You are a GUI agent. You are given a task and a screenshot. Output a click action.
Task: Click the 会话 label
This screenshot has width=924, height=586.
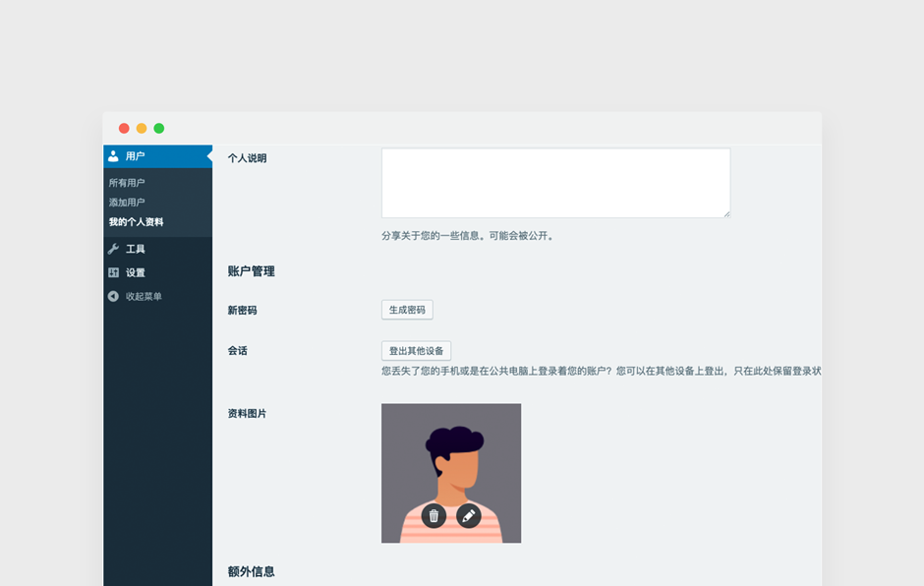point(238,351)
